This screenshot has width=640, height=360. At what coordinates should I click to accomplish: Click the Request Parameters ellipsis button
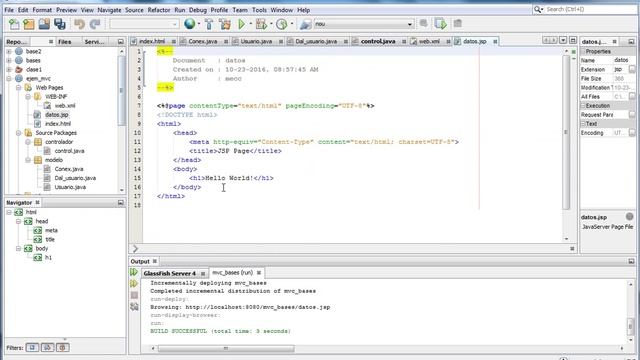click(632, 115)
